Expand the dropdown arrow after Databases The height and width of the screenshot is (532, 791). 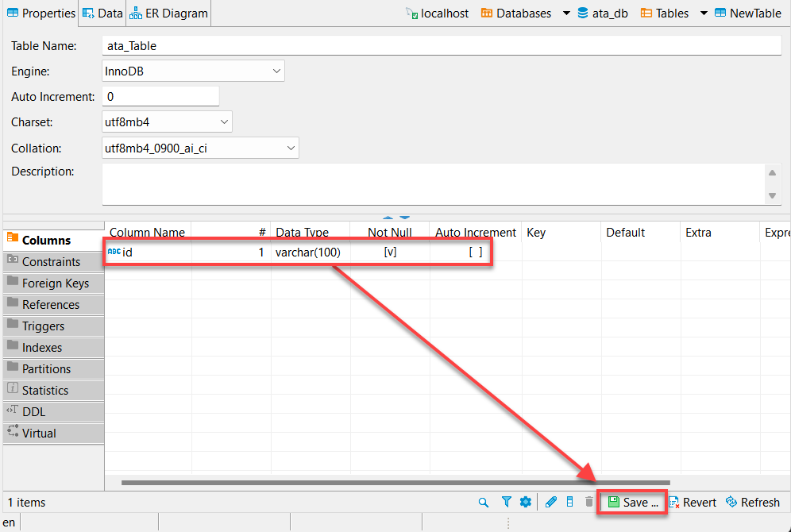566,13
